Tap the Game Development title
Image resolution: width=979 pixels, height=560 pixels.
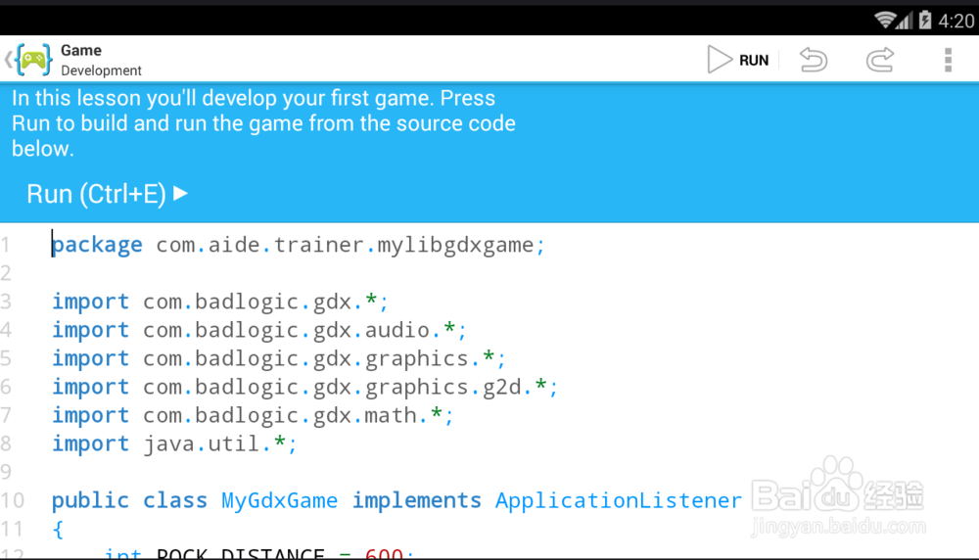click(x=101, y=60)
